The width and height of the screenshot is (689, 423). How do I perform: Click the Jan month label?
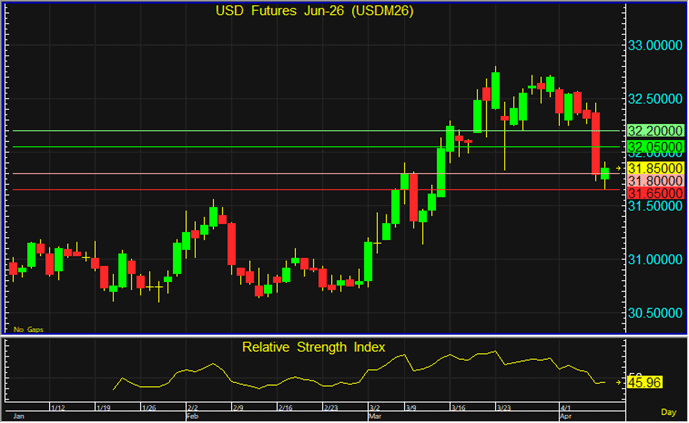(x=19, y=416)
